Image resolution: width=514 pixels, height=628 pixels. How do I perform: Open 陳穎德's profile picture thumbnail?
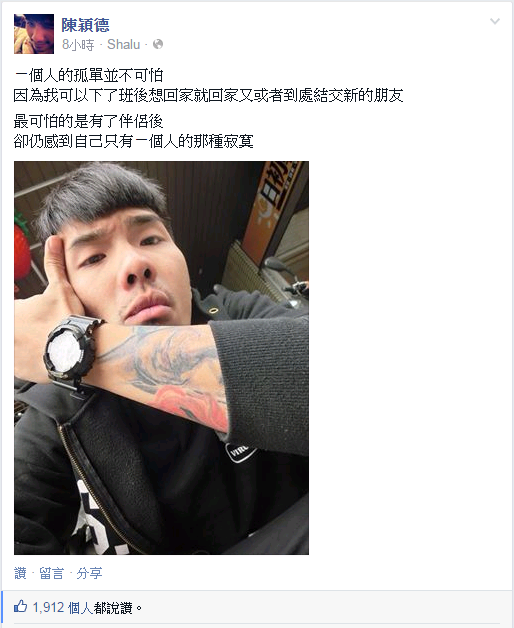pos(34,34)
